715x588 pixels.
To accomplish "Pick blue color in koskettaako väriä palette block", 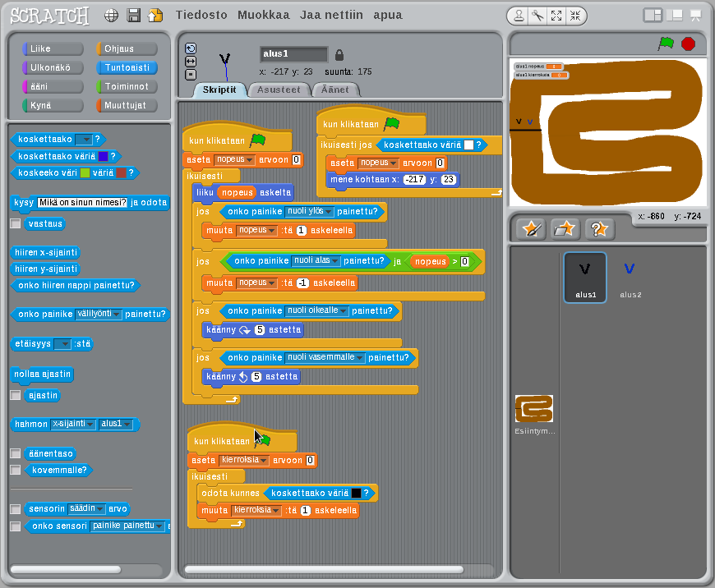I will tap(104, 156).
